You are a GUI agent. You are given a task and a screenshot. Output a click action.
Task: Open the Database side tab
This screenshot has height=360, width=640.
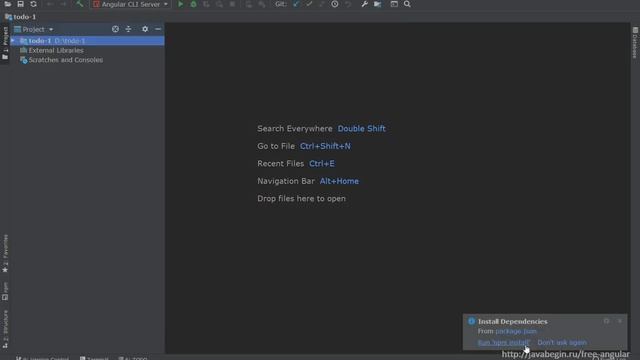click(x=635, y=43)
